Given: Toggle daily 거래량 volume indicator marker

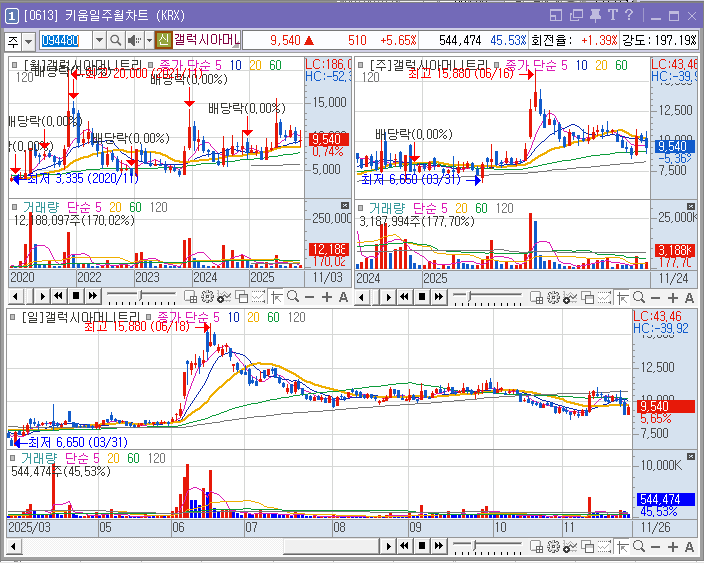Looking at the screenshot, I should (x=13, y=458).
